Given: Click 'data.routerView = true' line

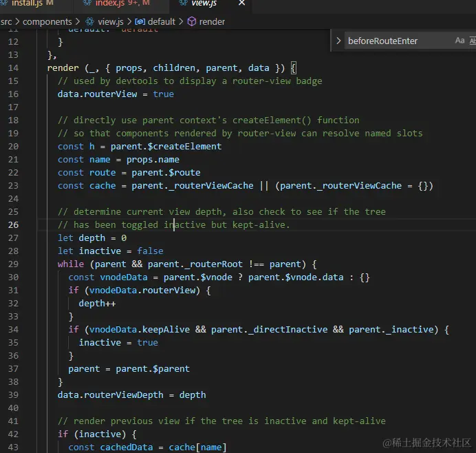Looking at the screenshot, I should pyautogui.click(x=116, y=94).
